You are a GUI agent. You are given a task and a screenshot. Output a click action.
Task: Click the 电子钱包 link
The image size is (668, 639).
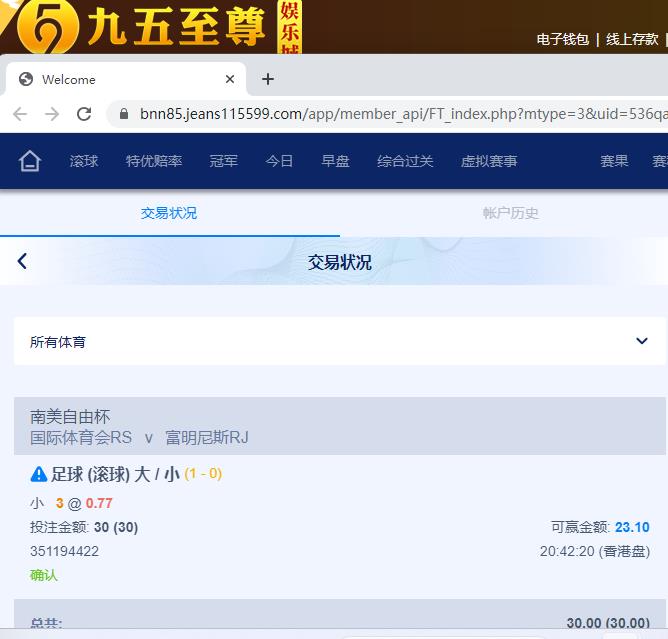[x=562, y=40]
